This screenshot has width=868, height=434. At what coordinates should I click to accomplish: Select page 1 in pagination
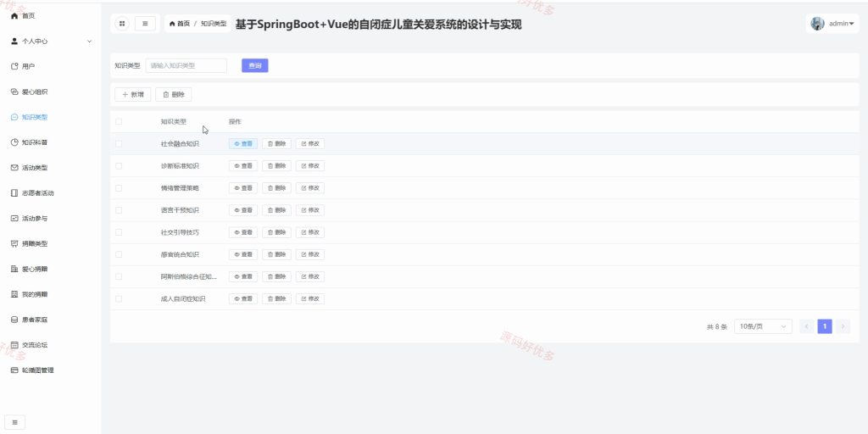point(825,326)
